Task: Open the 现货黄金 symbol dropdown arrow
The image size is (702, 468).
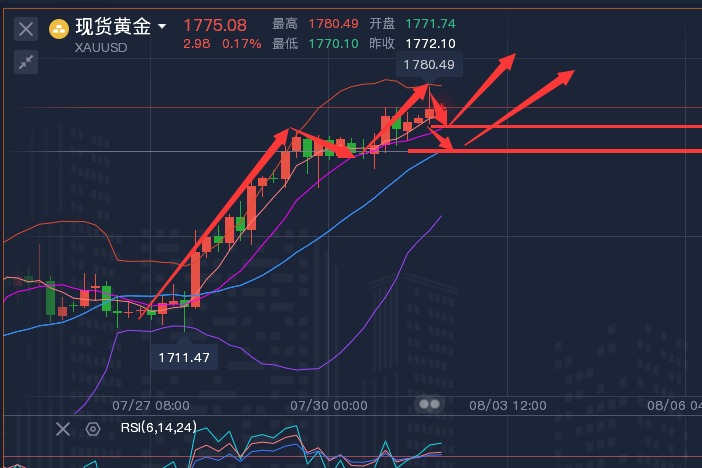Action: coord(162,27)
